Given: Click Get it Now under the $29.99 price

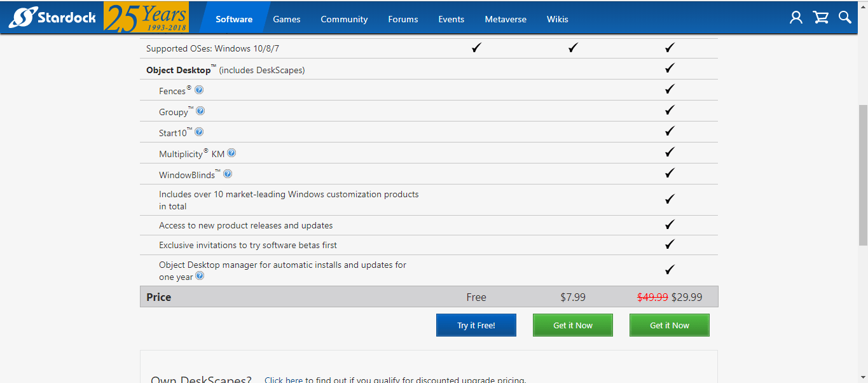Looking at the screenshot, I should pos(670,325).
